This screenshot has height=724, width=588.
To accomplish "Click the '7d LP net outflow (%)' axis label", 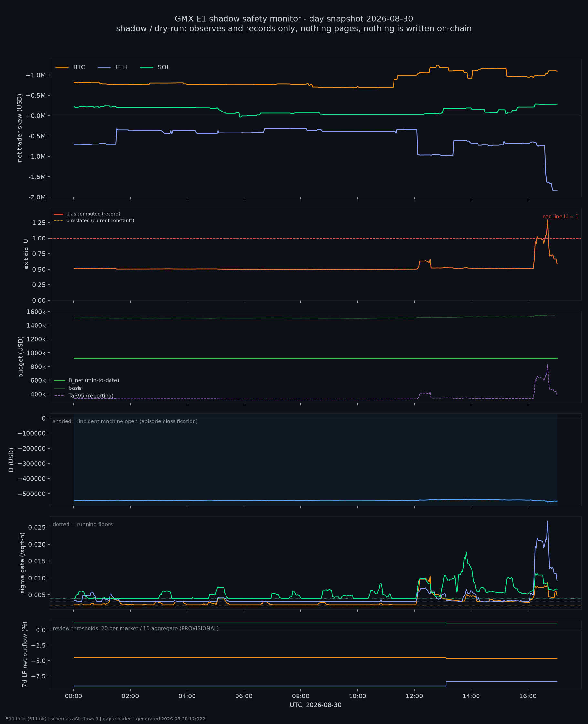I will pyautogui.click(x=25, y=655).
